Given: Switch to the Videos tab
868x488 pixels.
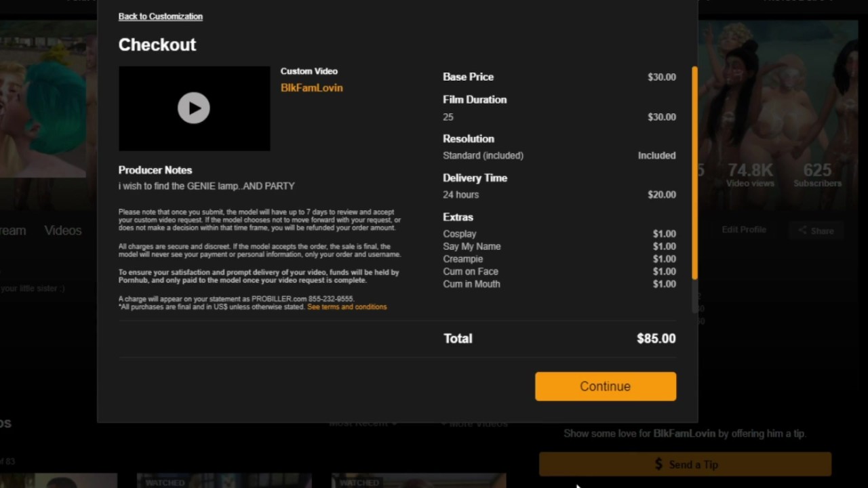Looking at the screenshot, I should click(63, 230).
